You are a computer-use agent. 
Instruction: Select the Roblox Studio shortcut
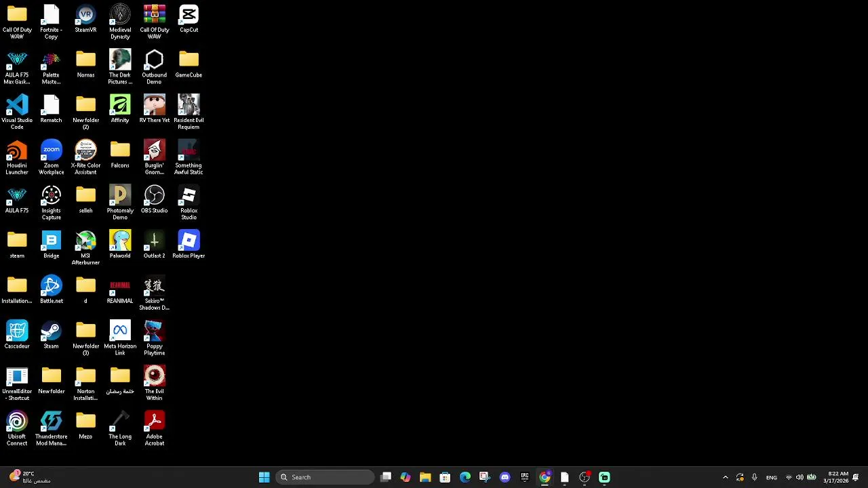[x=189, y=203]
